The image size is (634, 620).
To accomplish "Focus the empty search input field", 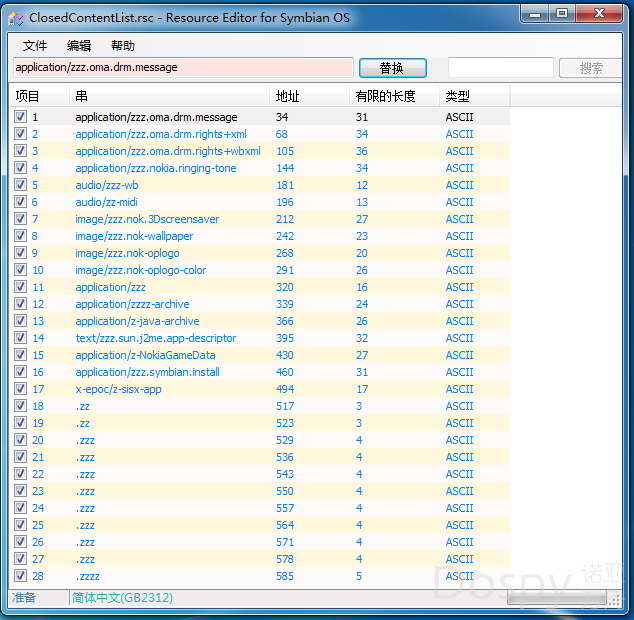I will [501, 67].
